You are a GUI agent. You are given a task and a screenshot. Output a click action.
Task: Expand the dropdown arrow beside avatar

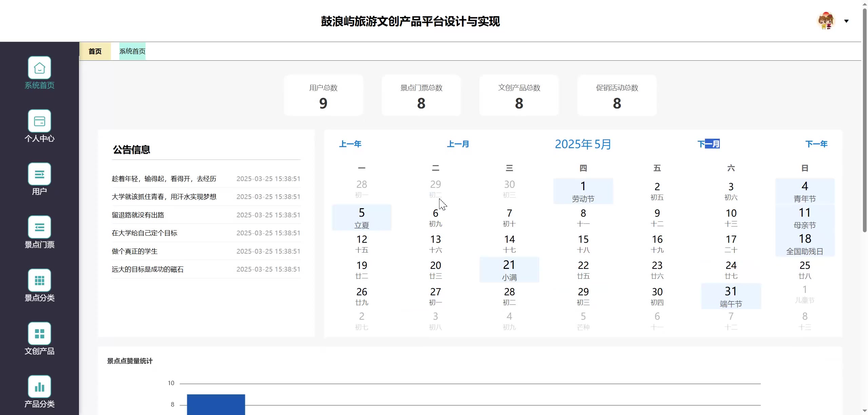click(846, 21)
